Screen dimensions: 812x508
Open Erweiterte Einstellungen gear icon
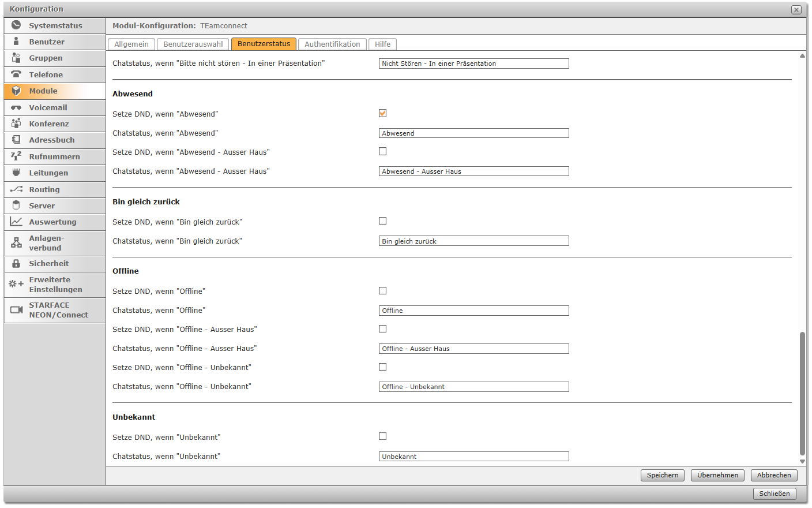coord(16,284)
